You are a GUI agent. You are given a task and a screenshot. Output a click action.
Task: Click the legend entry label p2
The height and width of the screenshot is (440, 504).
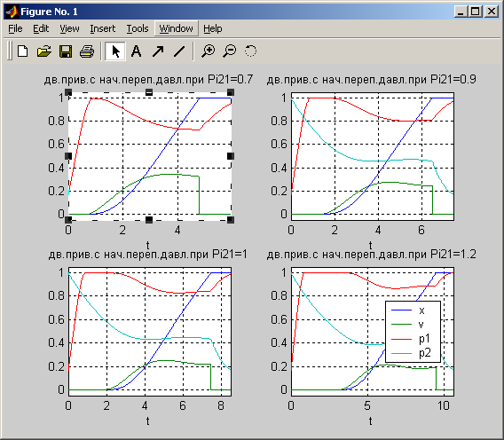pyautogui.click(x=425, y=353)
